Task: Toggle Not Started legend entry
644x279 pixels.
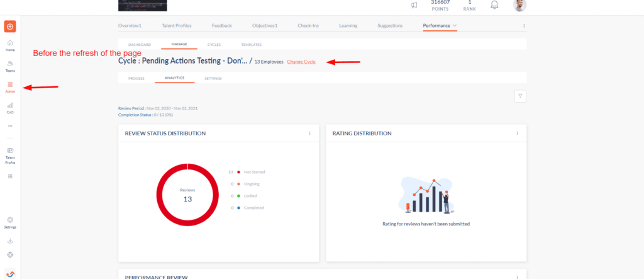Action: pos(247,172)
